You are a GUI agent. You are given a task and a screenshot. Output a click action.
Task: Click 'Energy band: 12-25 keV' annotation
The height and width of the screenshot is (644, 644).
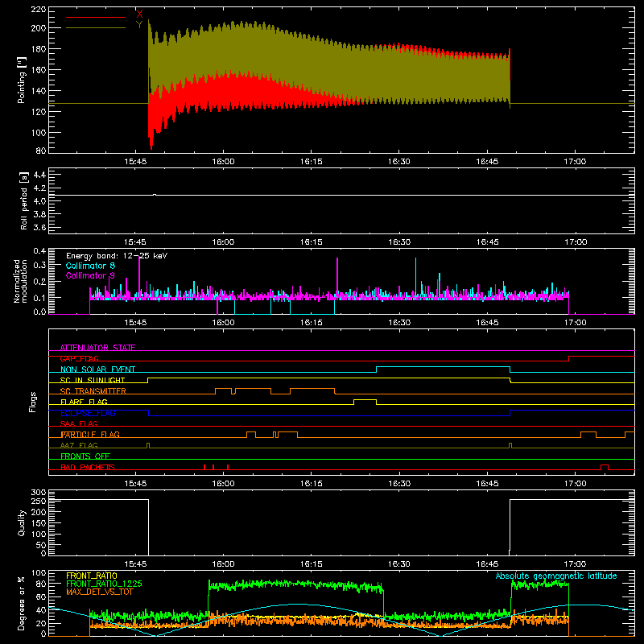coord(117,256)
